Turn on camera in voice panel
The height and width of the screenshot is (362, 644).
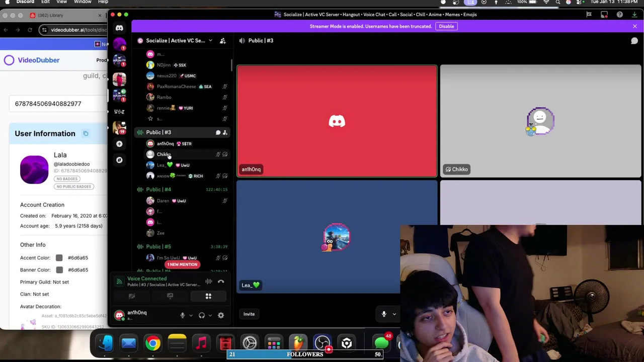pos(132,297)
